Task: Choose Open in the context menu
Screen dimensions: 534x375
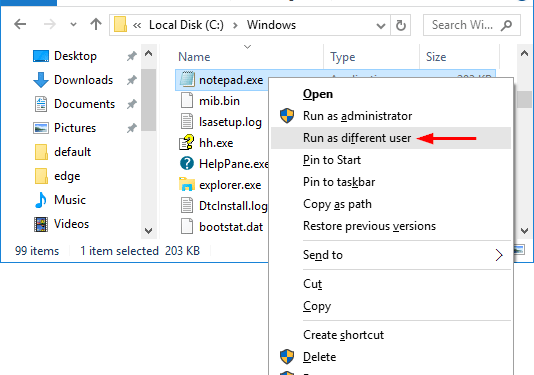Action: pyautogui.click(x=391, y=94)
